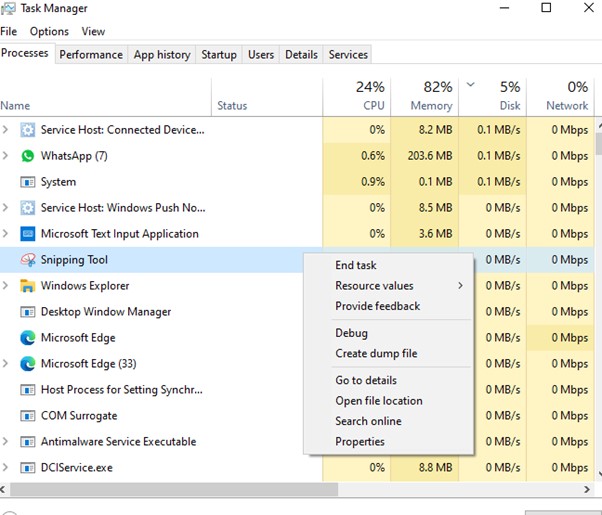This screenshot has height=515, width=602.
Task: Click the Microsoft Text Input Application icon
Action: [28, 234]
